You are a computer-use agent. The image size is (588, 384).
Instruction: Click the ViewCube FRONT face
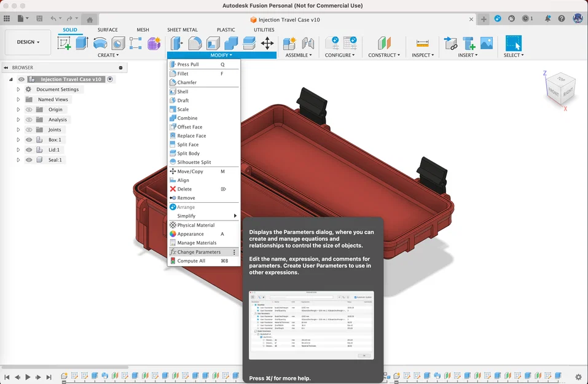554,92
